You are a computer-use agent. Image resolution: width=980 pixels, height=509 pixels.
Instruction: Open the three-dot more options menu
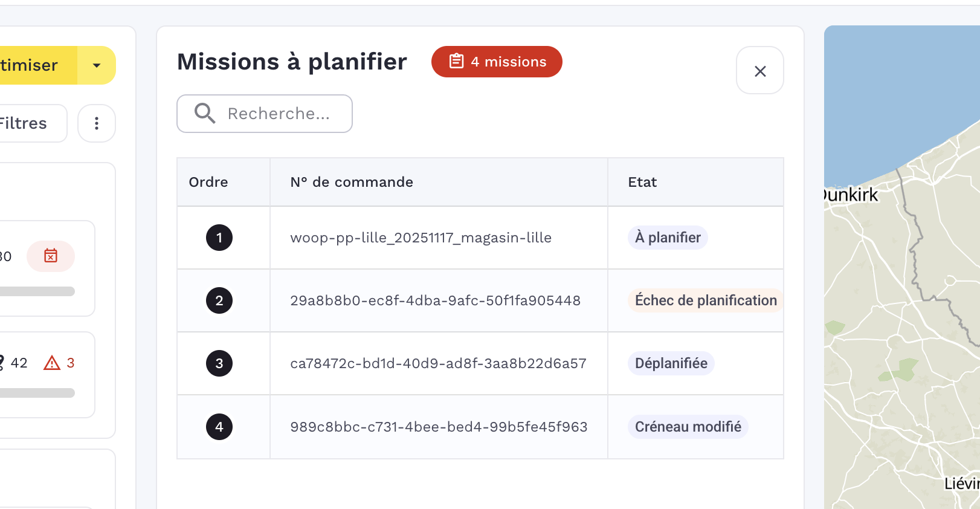(97, 123)
